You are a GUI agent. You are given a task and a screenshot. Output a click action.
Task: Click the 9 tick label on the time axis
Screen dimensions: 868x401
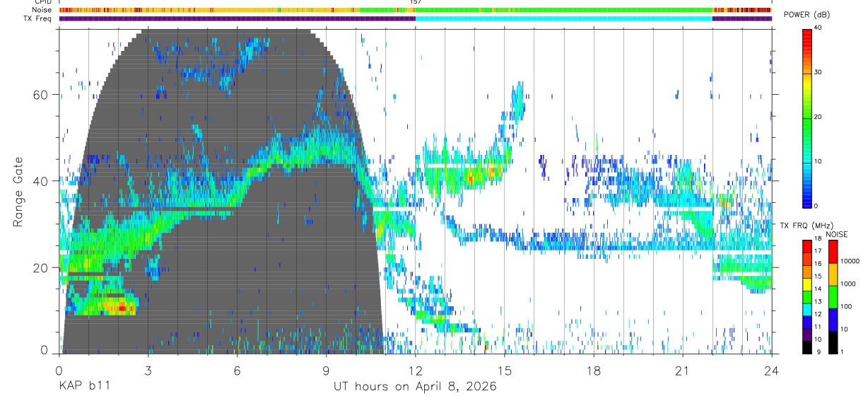(x=326, y=370)
